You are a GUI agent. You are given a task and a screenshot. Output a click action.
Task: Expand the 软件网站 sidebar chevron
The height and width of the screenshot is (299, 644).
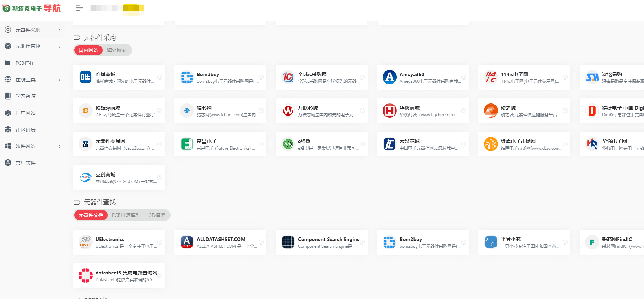click(x=59, y=146)
